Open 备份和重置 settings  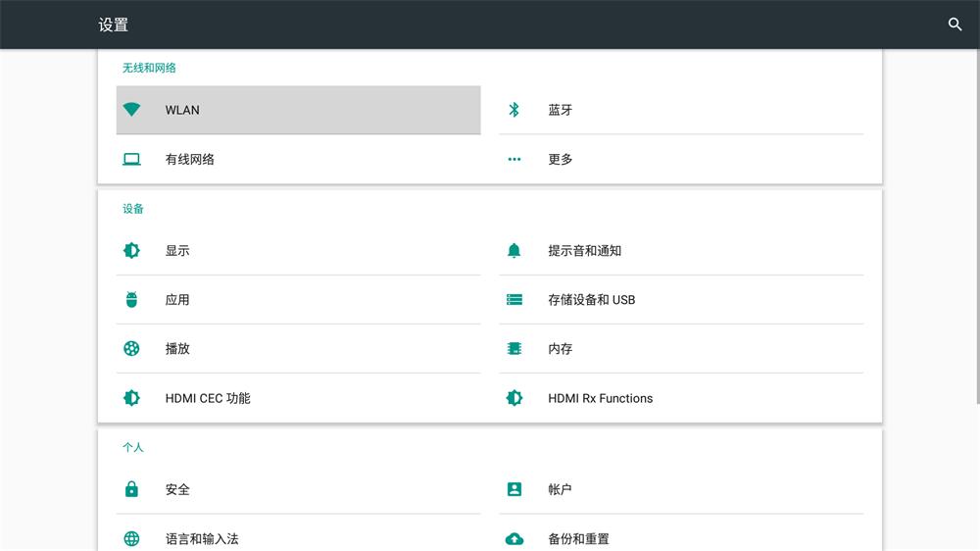[681, 535]
